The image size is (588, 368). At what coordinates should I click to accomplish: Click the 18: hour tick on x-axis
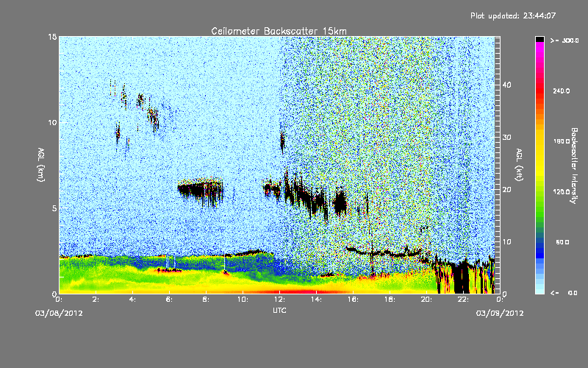[390, 300]
